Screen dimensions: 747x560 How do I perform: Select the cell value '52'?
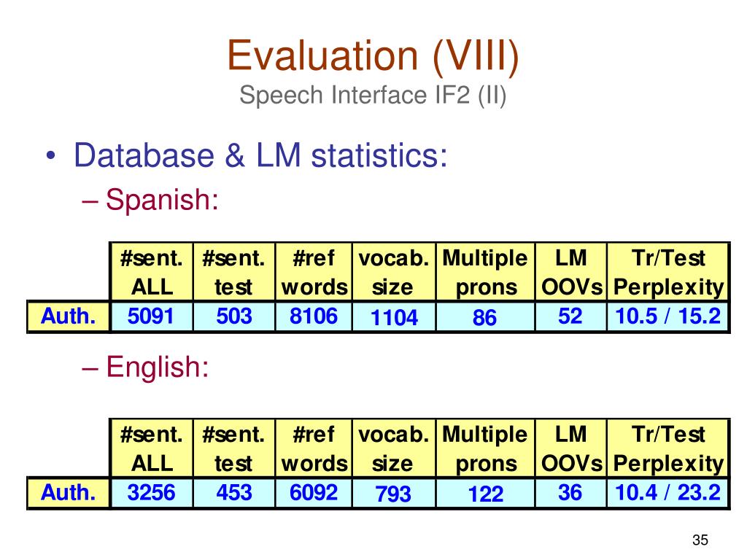point(570,316)
